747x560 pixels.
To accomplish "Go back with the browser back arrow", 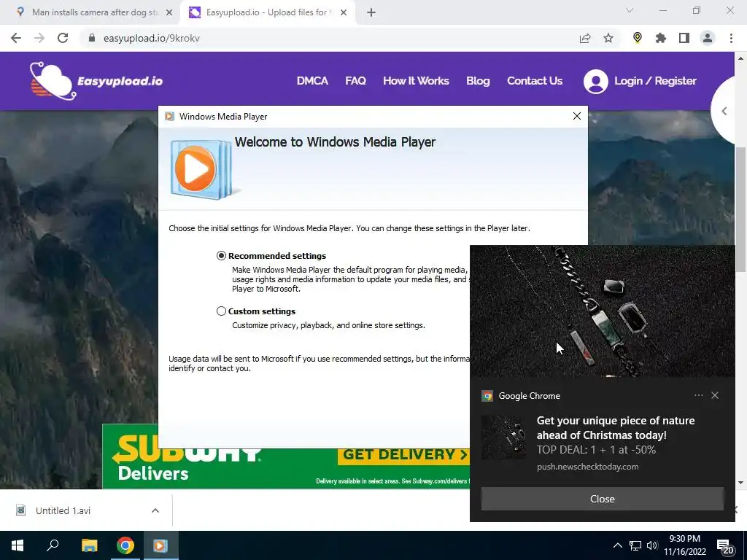I will [x=16, y=38].
